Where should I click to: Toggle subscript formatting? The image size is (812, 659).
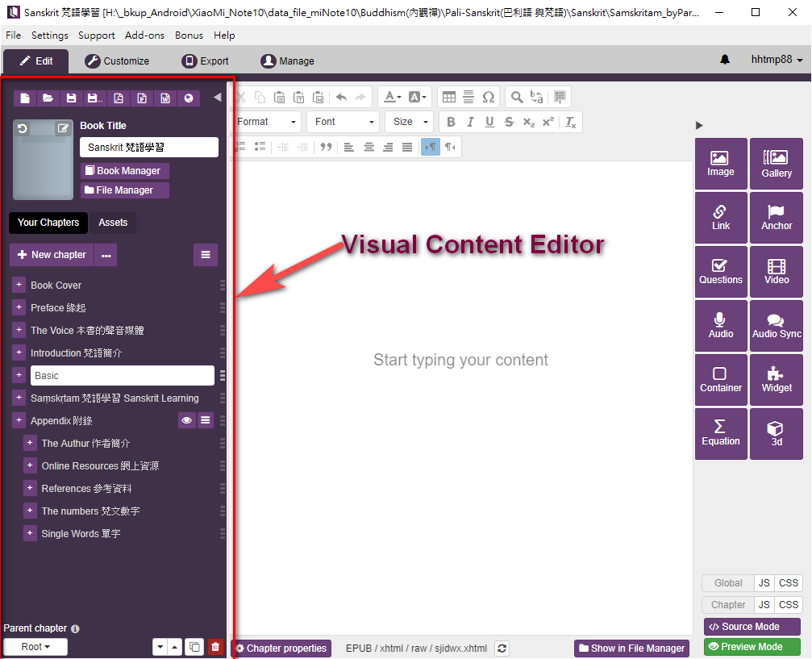(529, 122)
